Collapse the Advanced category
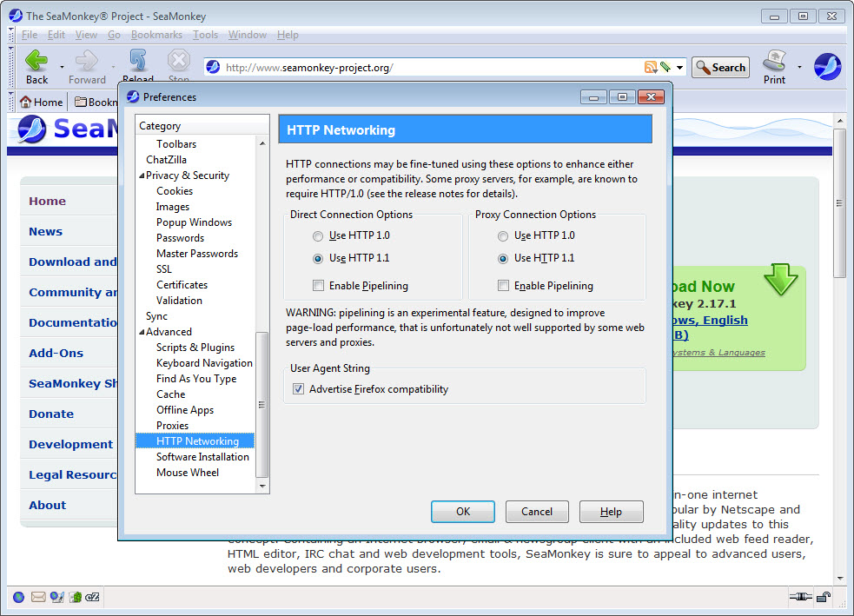The height and width of the screenshot is (616, 854). [x=142, y=332]
